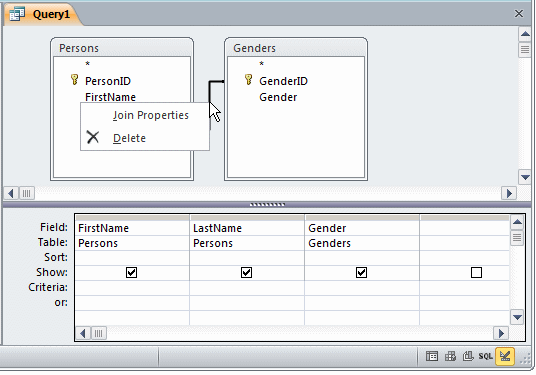Click column selector above LastName column
Screen dimensions: 536x375
(247, 218)
